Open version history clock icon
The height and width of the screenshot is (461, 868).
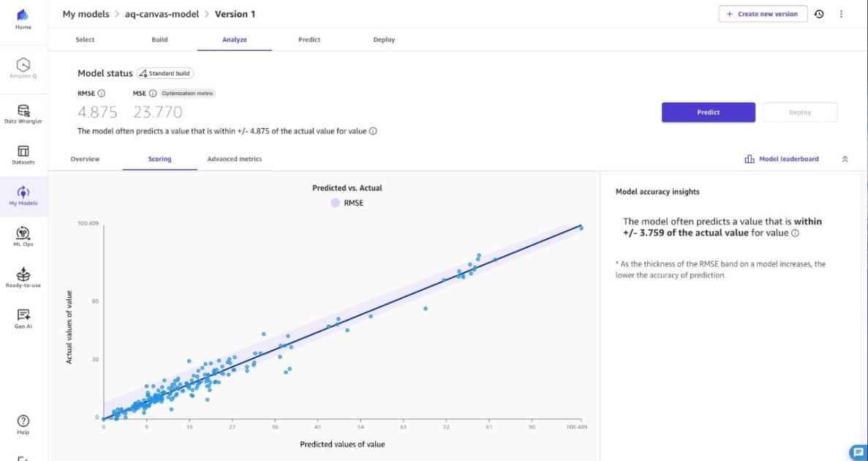point(819,14)
